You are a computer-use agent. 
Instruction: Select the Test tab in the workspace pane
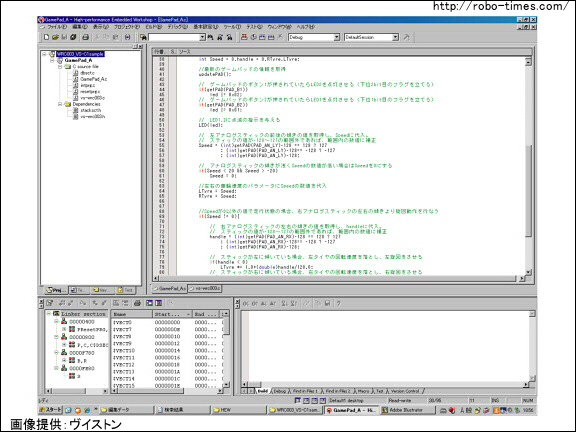tap(126, 290)
